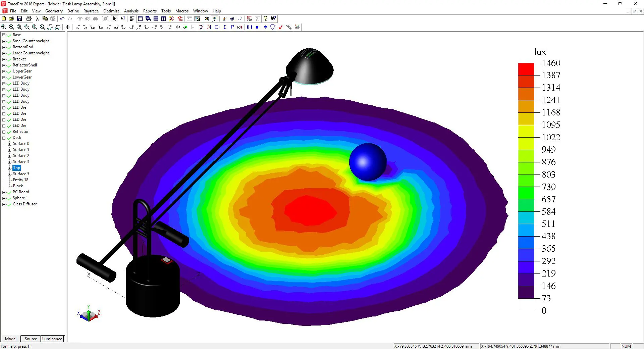Start a forward raytrace with the Trace Rays icon

pyautogui.click(x=171, y=19)
